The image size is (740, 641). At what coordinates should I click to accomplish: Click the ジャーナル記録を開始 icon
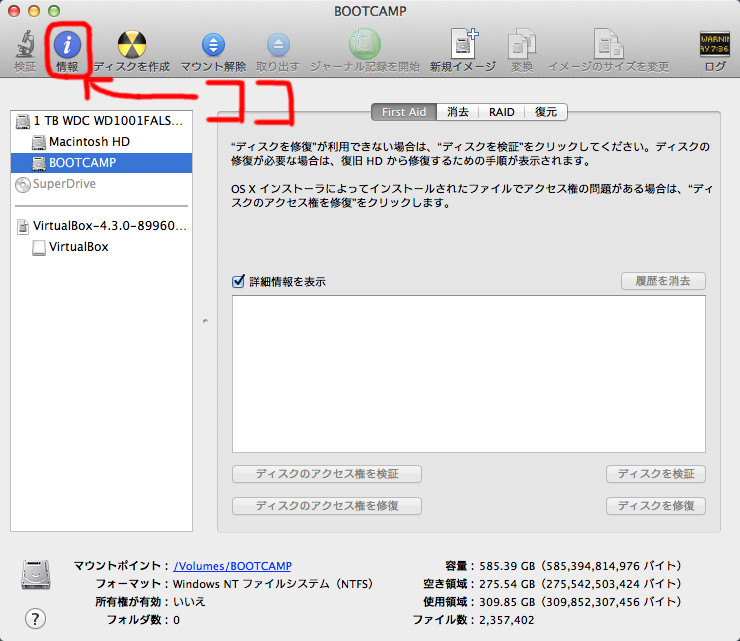pyautogui.click(x=365, y=44)
